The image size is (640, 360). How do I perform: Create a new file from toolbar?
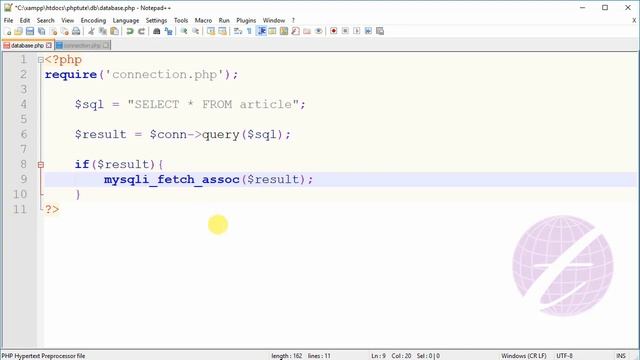coord(7,31)
